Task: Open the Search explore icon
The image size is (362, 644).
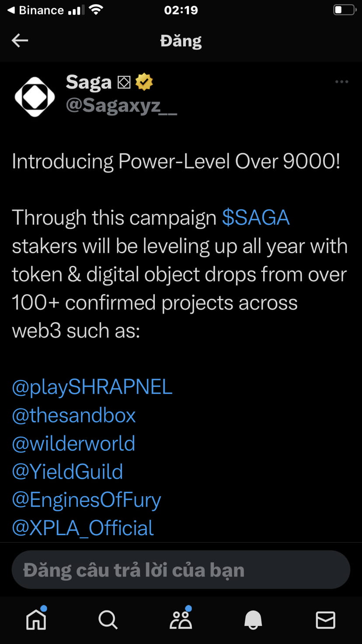Action: [108, 619]
